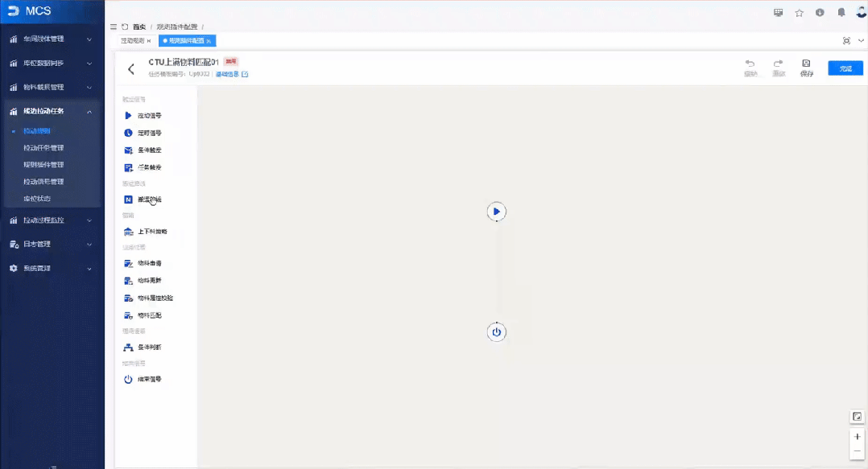Click the redo arrow icon

(x=778, y=64)
